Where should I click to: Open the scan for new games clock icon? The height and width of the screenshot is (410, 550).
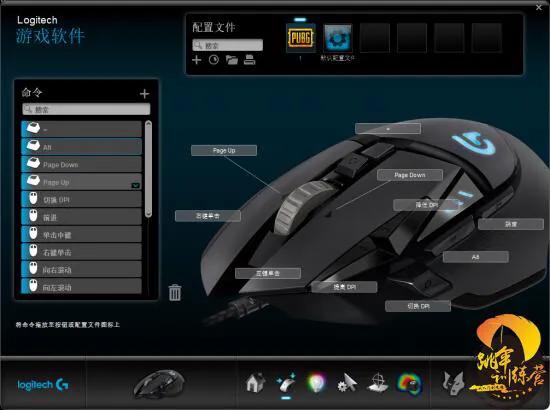pos(214,60)
